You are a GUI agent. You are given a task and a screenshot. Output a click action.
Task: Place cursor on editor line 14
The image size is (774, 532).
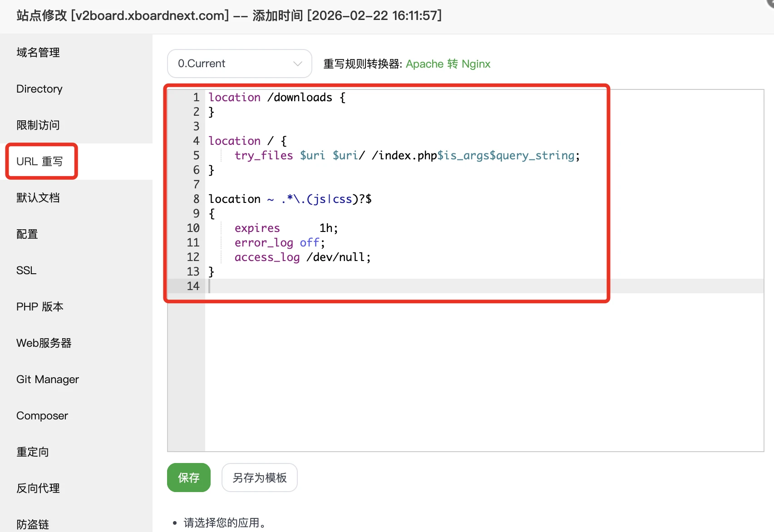363,286
